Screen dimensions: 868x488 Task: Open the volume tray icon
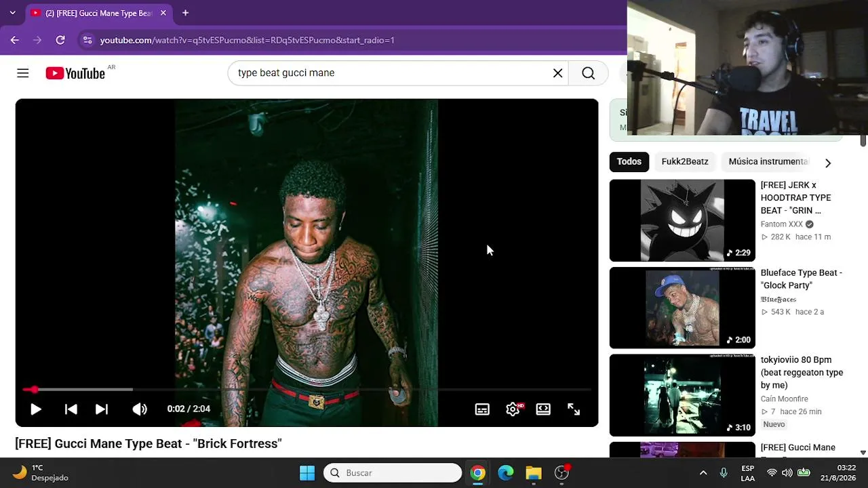pos(787,473)
